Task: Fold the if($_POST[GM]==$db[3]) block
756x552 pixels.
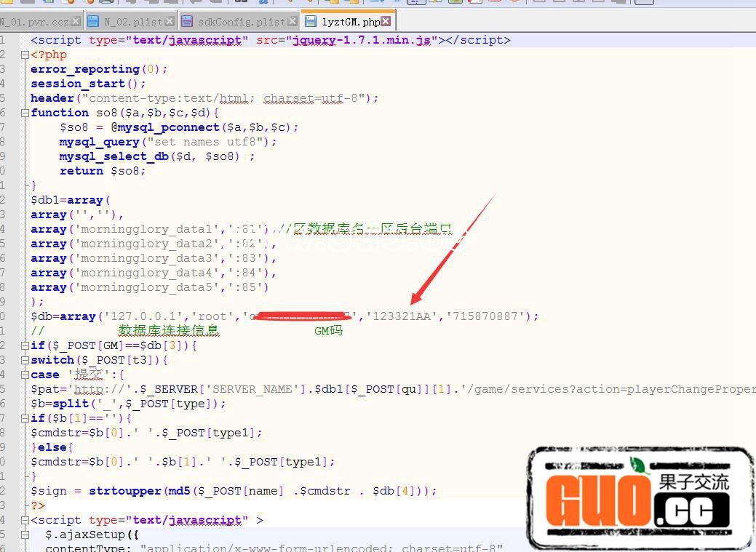Action: point(25,345)
